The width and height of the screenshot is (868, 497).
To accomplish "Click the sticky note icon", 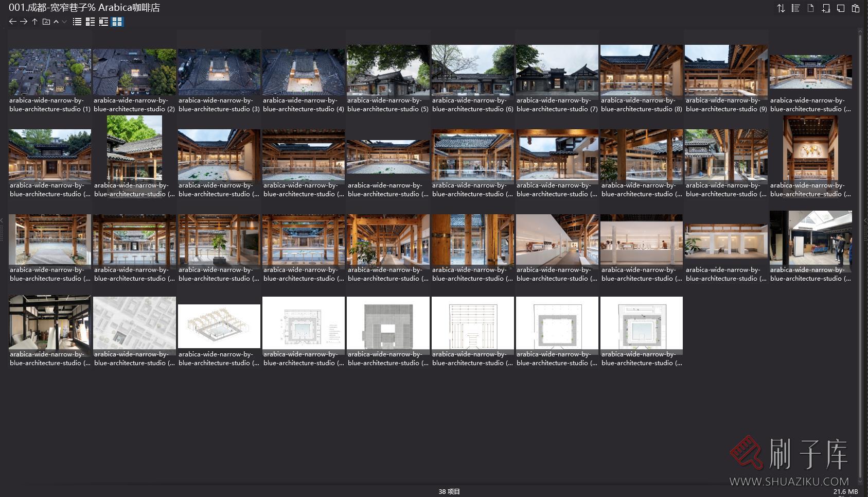I will point(841,8).
